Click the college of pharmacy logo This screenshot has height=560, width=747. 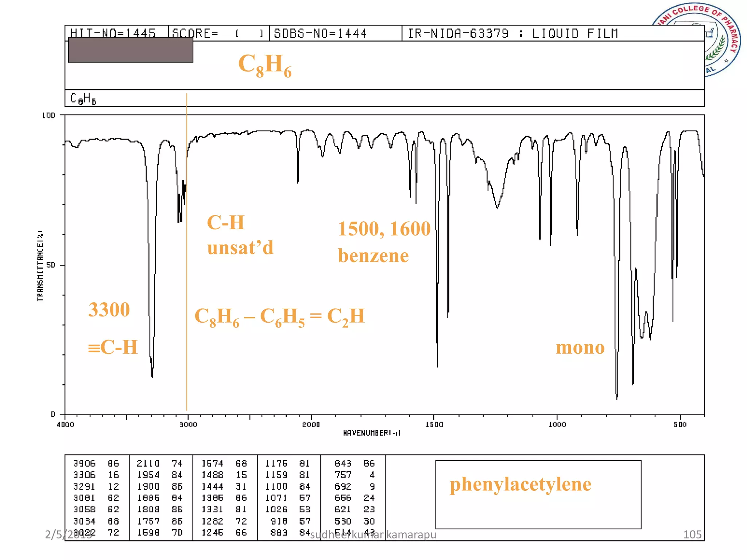697,40
